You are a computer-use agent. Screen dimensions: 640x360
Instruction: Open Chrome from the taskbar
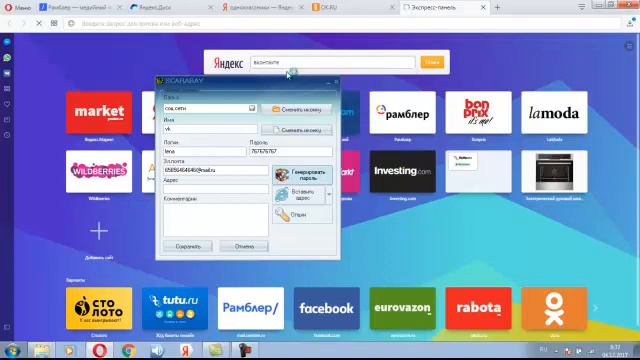pos(129,351)
